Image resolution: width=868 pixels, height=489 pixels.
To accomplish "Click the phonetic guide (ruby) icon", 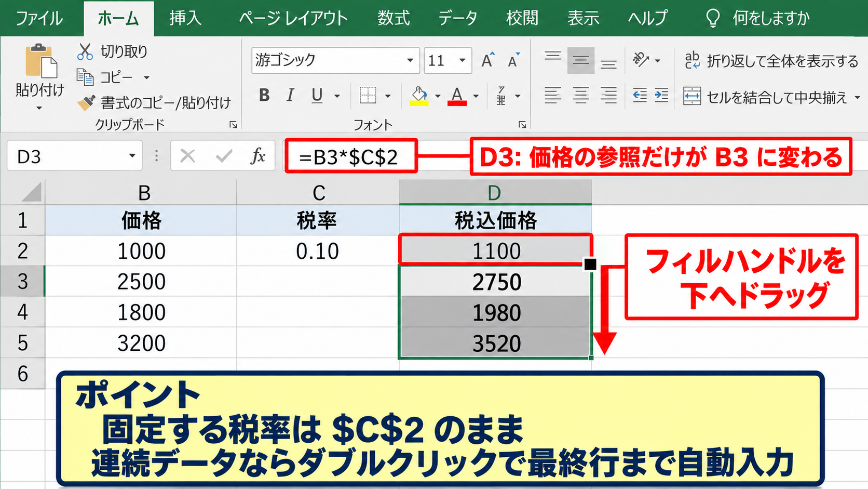I will 501,96.
